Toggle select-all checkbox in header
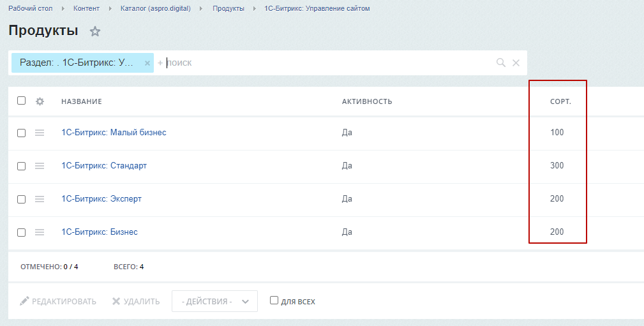 [21, 101]
